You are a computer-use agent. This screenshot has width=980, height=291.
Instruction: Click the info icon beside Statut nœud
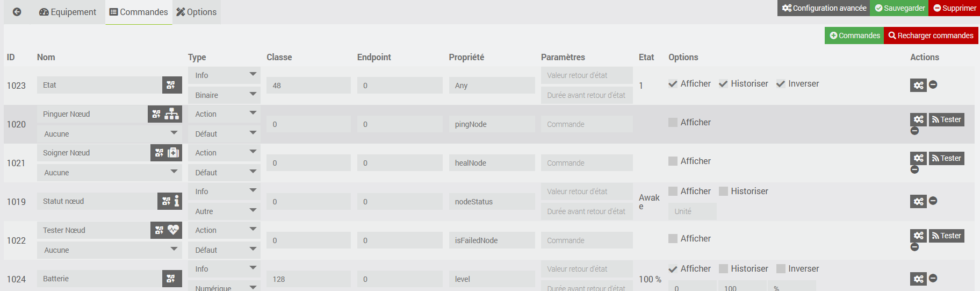click(177, 201)
